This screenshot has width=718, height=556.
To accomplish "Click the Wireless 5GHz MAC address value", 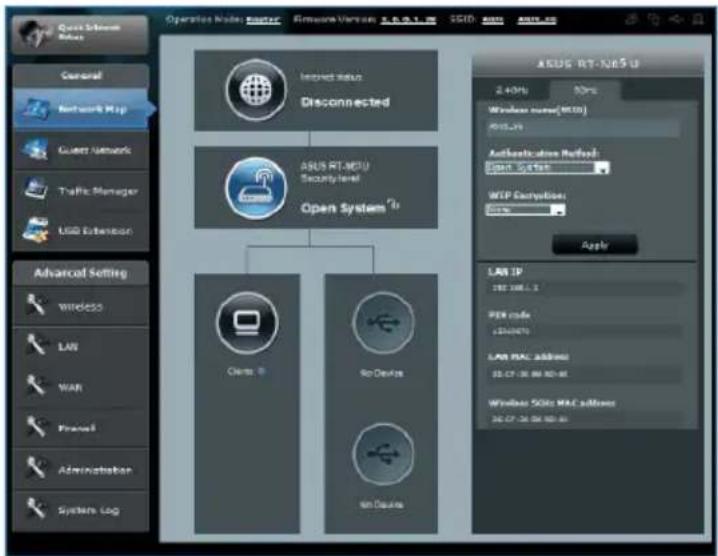I will click(x=529, y=419).
